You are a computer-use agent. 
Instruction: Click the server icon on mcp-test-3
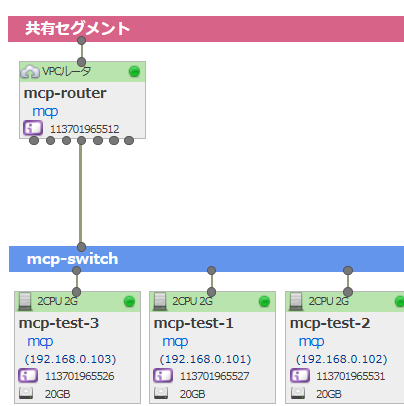pyautogui.click(x=25, y=301)
